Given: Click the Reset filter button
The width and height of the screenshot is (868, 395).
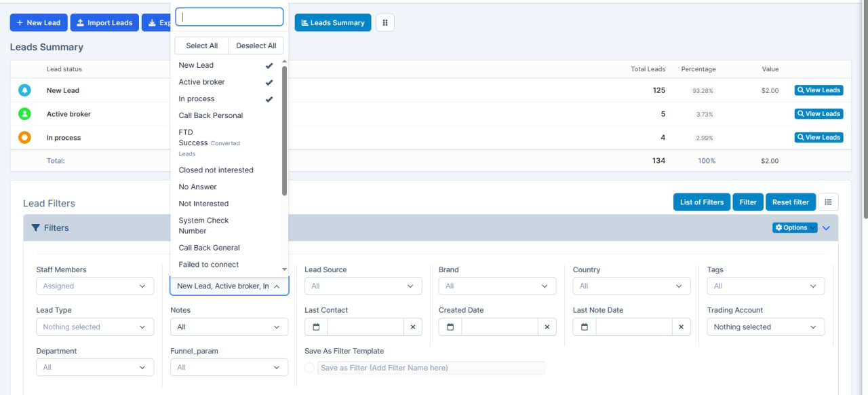Looking at the screenshot, I should [x=791, y=202].
